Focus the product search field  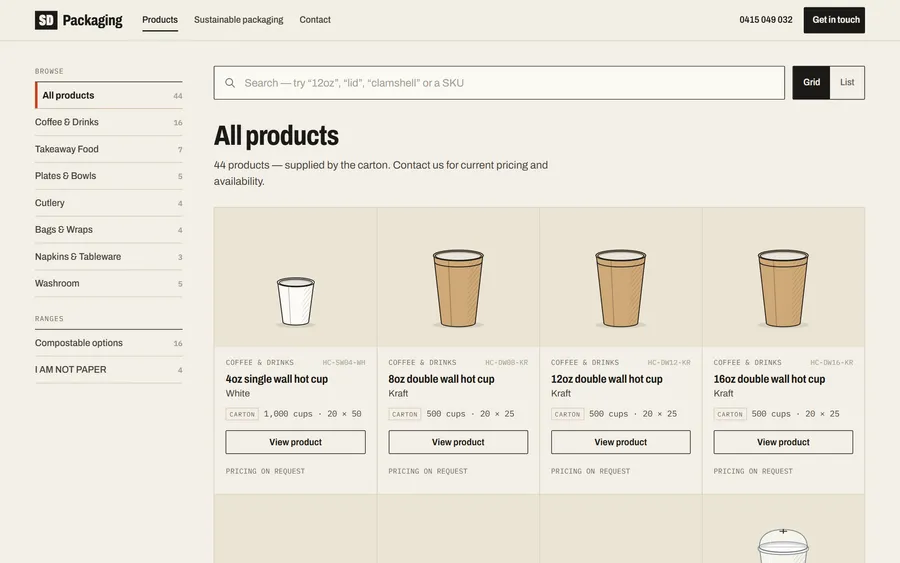pyautogui.click(x=499, y=83)
